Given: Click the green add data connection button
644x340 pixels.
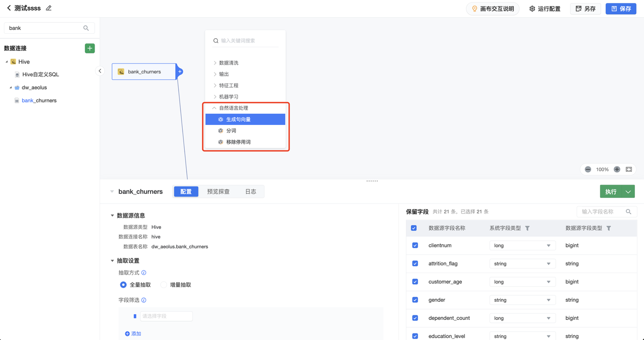Looking at the screenshot, I should (x=90, y=48).
